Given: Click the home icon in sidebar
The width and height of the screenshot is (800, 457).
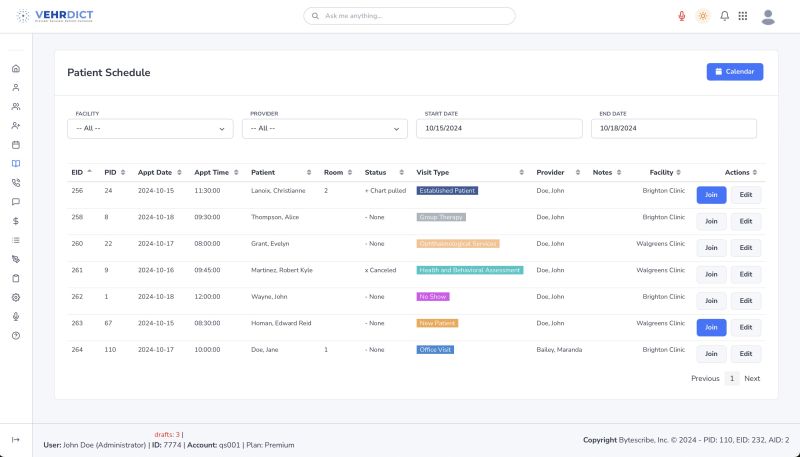Looking at the screenshot, I should [x=16, y=68].
